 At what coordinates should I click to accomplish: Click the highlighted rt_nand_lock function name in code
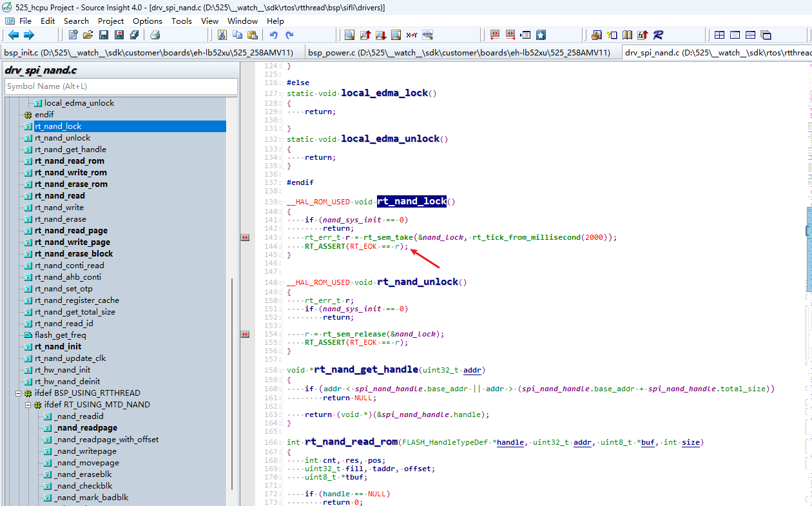click(x=412, y=201)
